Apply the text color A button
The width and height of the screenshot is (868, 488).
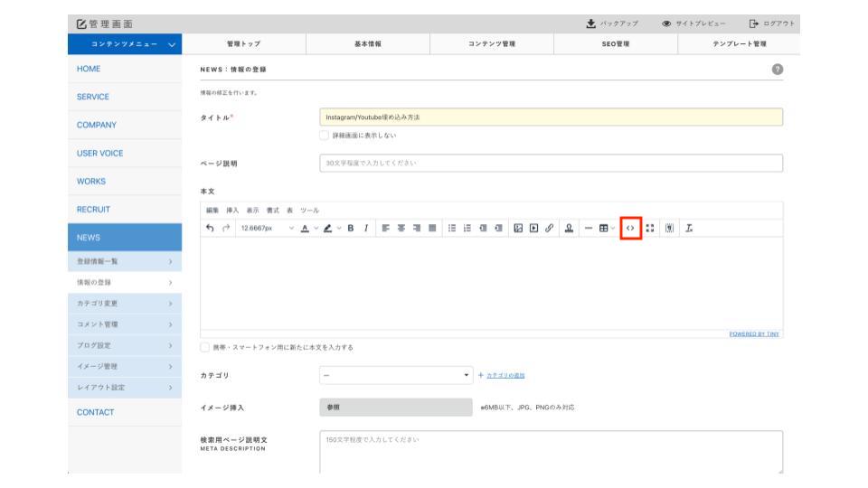(305, 228)
